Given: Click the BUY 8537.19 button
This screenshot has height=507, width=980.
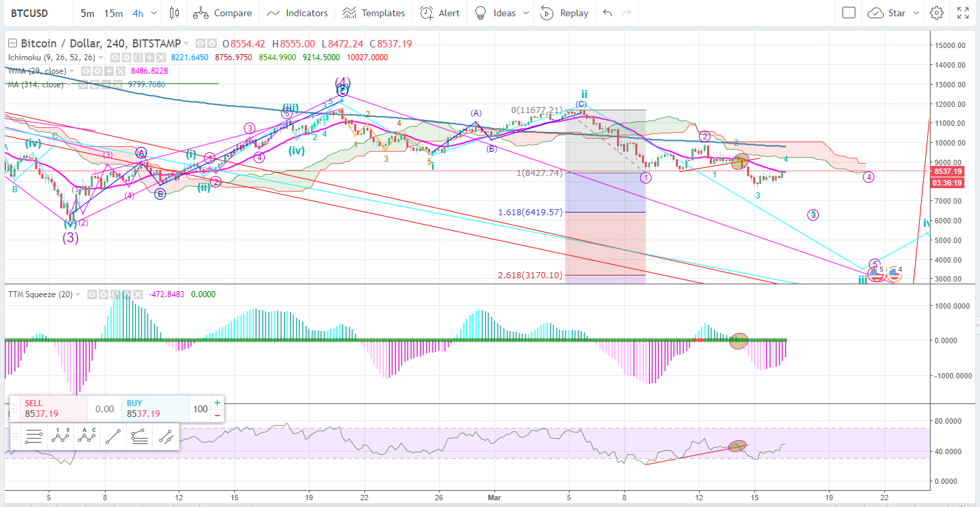Looking at the screenshot, I should coord(155,409).
